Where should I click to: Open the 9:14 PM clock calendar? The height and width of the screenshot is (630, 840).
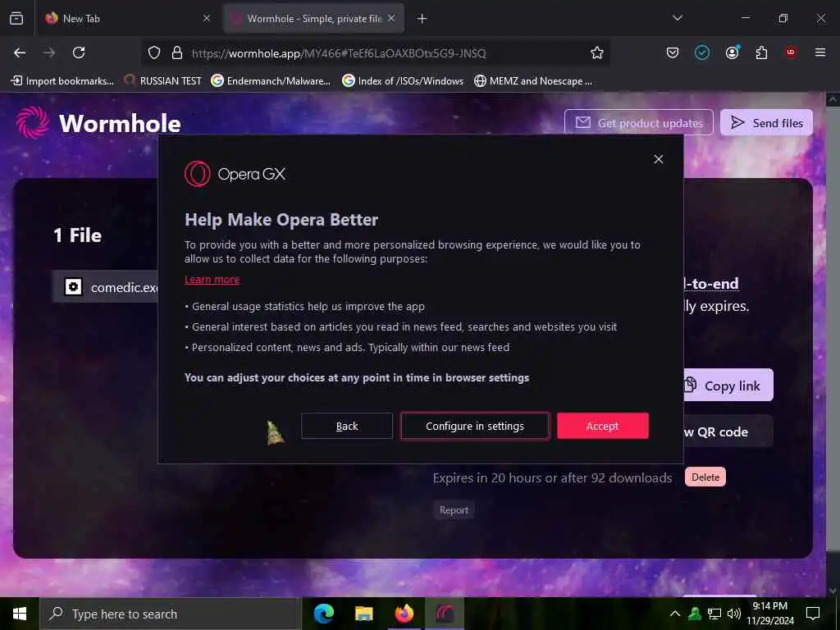pos(770,614)
